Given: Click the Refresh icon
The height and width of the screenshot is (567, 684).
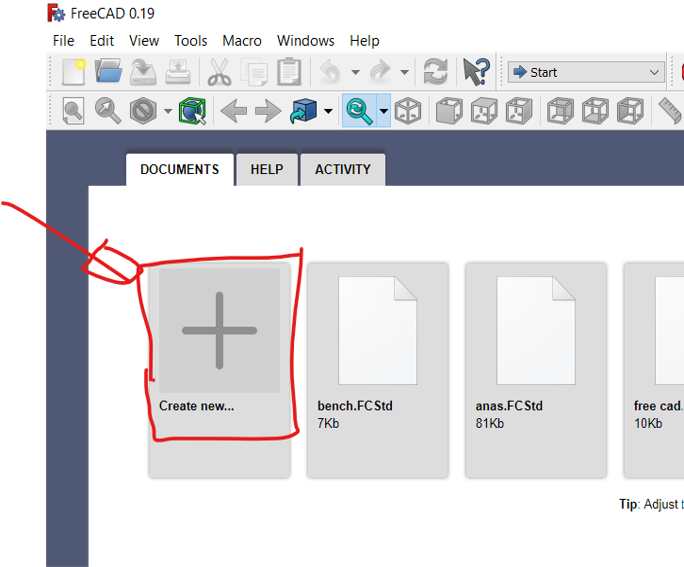Looking at the screenshot, I should pos(436,72).
